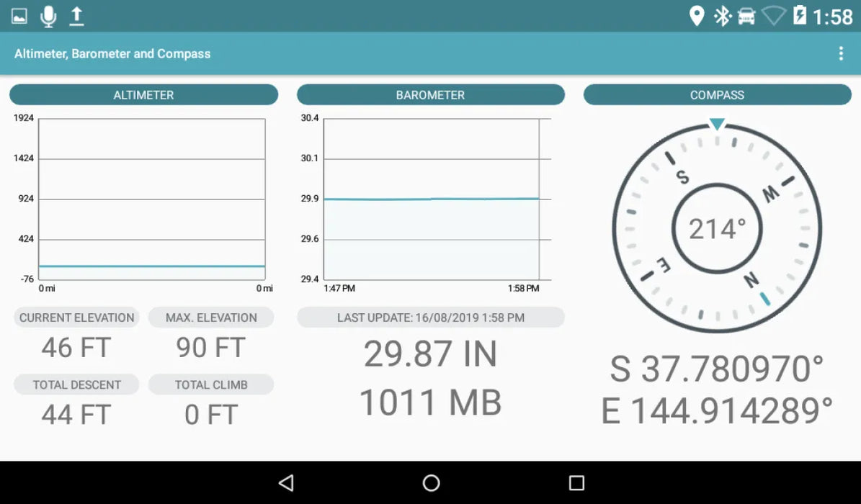Tap the TOTAL DESCENT label
This screenshot has height=504, width=861.
coord(76,384)
